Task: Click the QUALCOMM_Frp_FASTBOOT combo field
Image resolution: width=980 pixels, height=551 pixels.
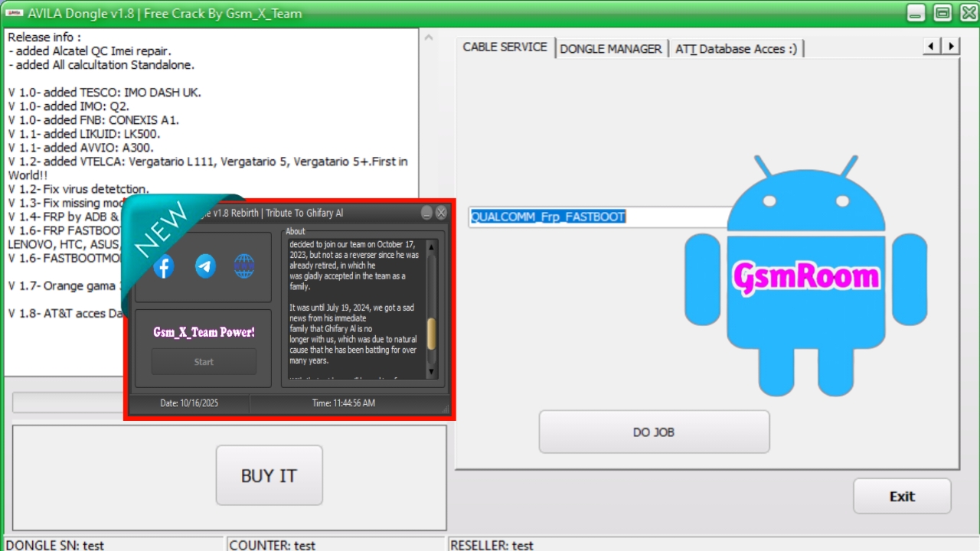Action: pyautogui.click(x=597, y=217)
